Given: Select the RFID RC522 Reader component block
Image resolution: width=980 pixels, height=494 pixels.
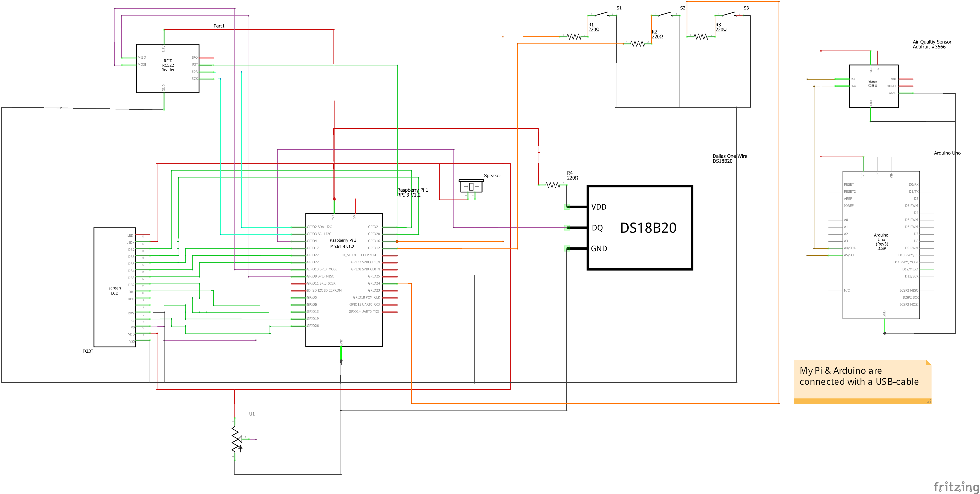Looking at the screenshot, I should (x=167, y=68).
